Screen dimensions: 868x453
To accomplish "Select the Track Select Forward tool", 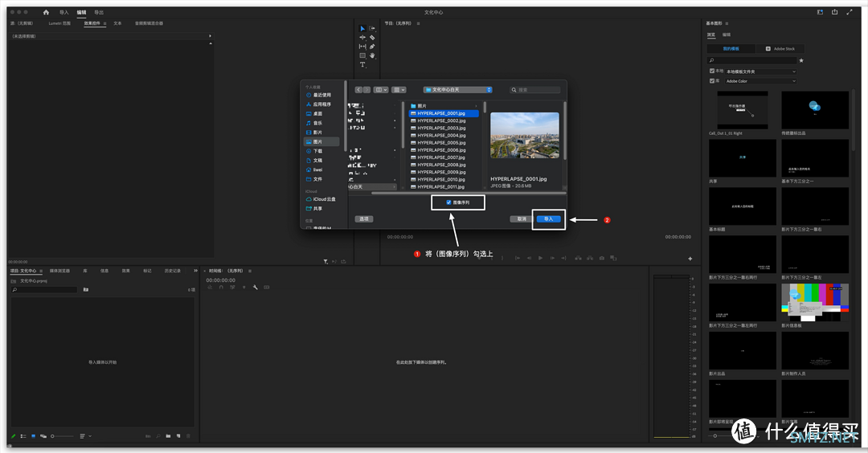I will (372, 28).
